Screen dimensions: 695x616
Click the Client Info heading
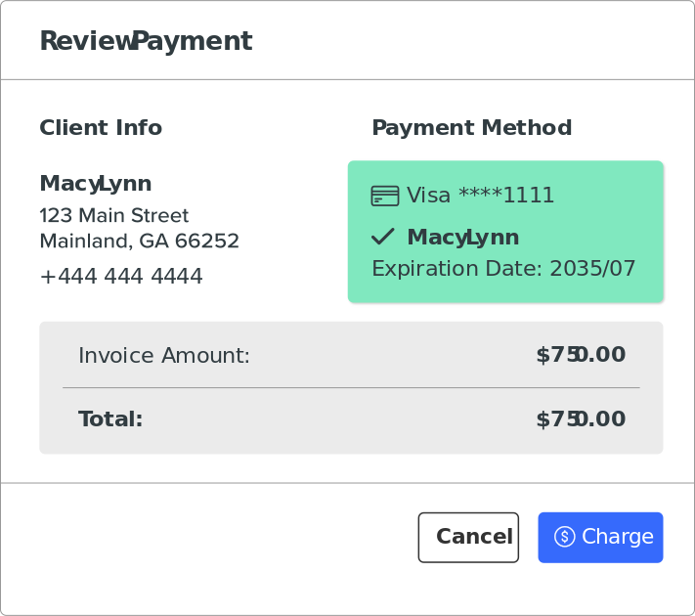click(x=101, y=128)
